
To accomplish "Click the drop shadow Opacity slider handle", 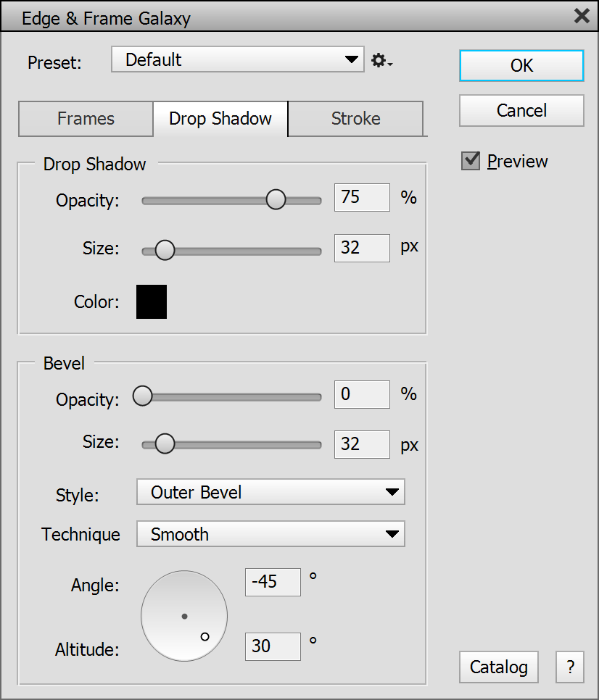I will pos(276,199).
